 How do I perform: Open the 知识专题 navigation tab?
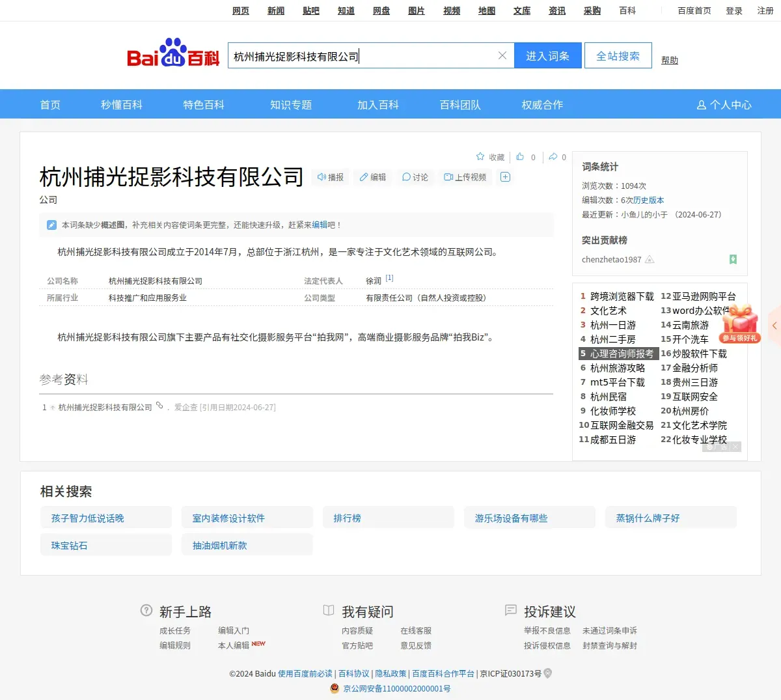pos(291,105)
